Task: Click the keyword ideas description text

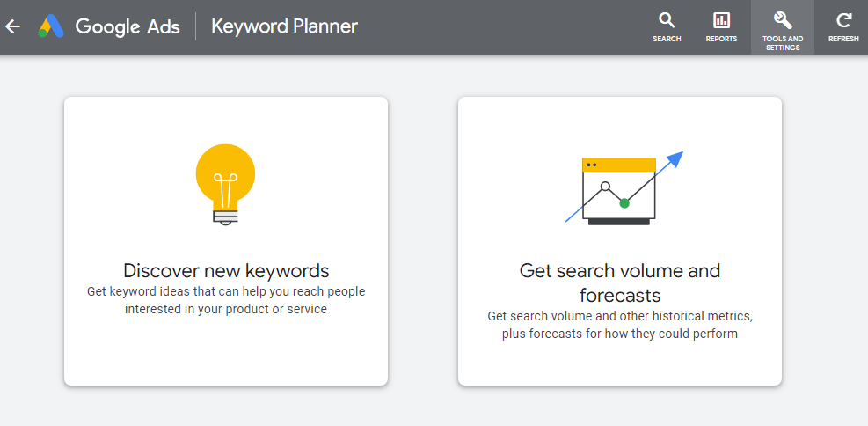Action: pyautogui.click(x=226, y=299)
